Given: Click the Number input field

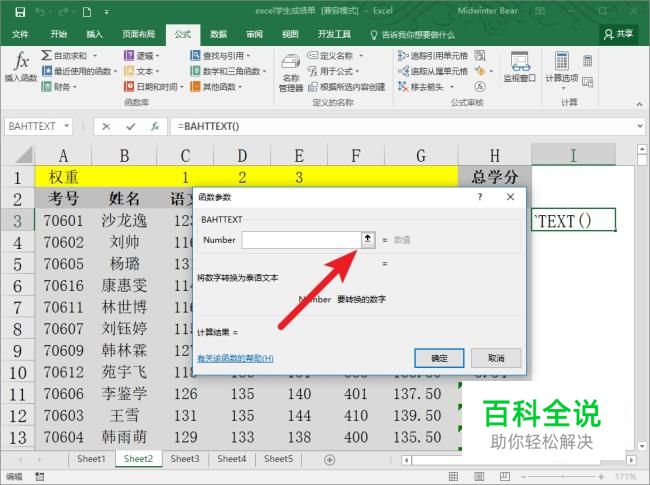Looking at the screenshot, I should coord(301,240).
